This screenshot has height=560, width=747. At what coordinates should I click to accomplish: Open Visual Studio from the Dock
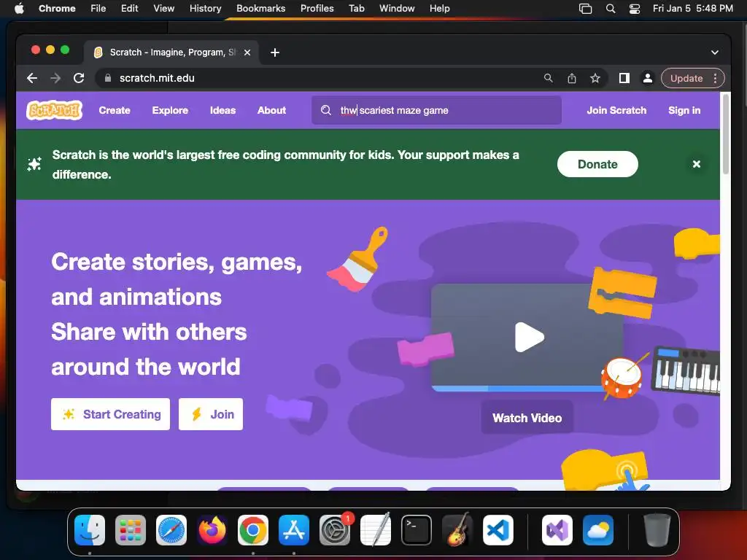tap(557, 530)
